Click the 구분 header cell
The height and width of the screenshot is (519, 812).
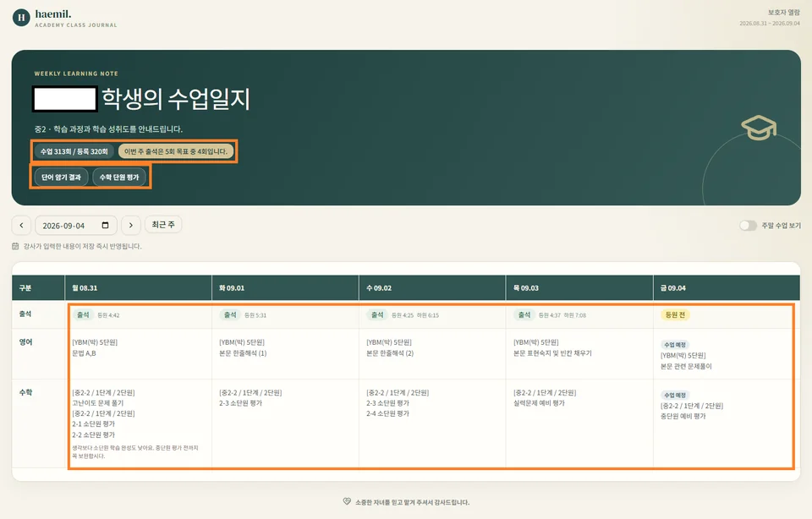click(38, 287)
